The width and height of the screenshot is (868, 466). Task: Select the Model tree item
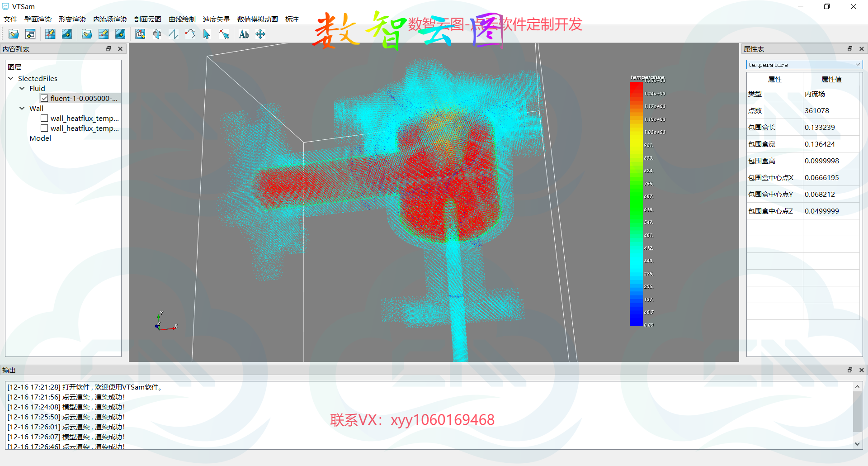click(40, 138)
